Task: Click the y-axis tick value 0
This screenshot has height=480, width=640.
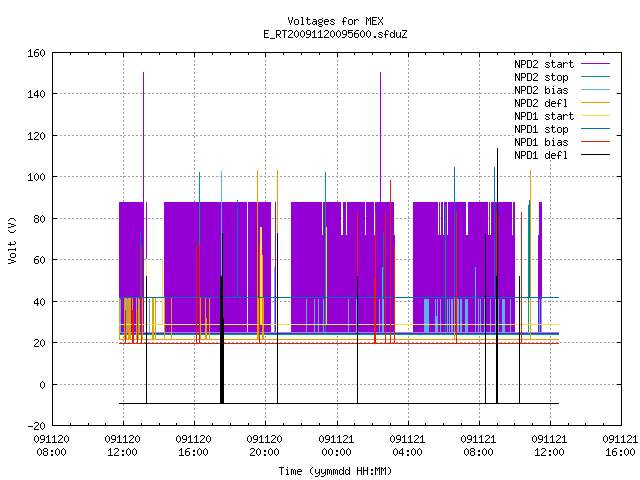Action: [42, 385]
